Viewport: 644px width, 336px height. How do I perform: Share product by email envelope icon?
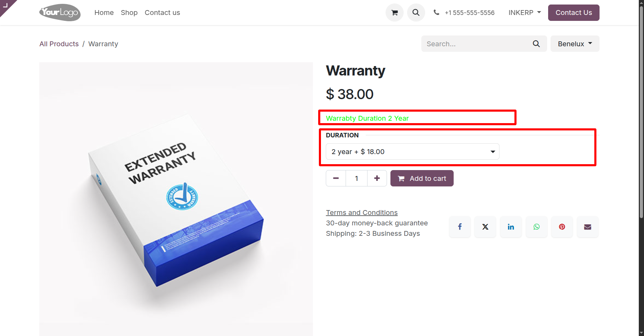coord(587,227)
